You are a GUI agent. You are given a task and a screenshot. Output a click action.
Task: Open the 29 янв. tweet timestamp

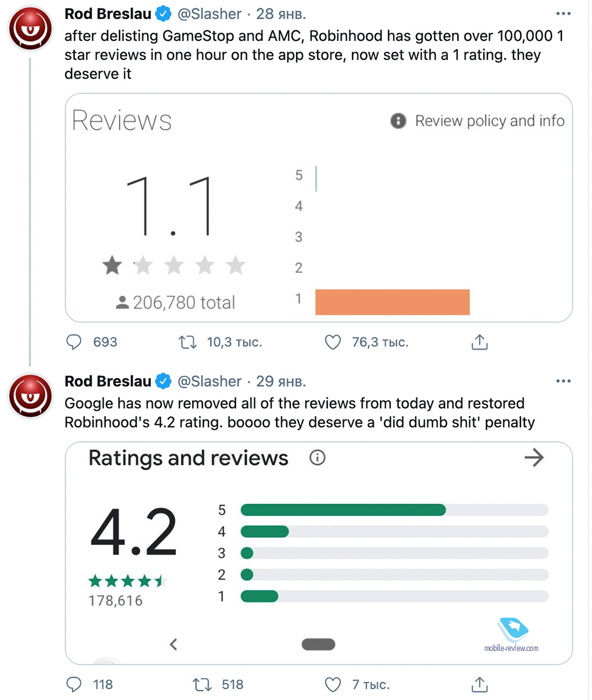(x=281, y=381)
